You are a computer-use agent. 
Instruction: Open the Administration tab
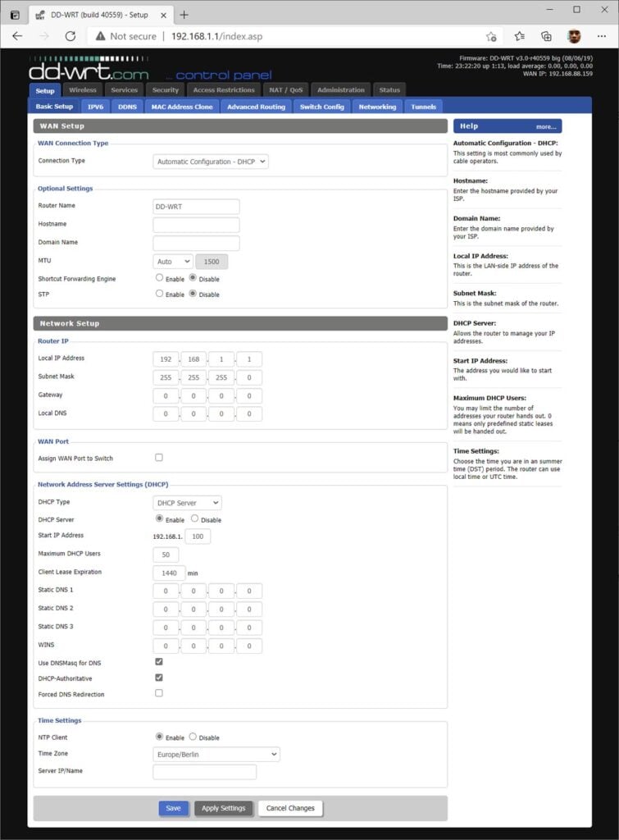click(340, 90)
